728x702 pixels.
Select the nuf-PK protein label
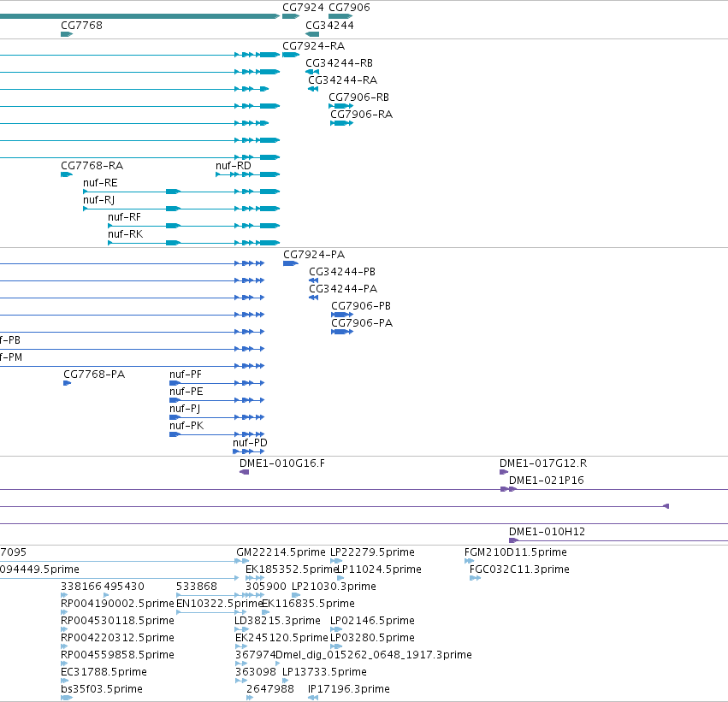(x=186, y=426)
